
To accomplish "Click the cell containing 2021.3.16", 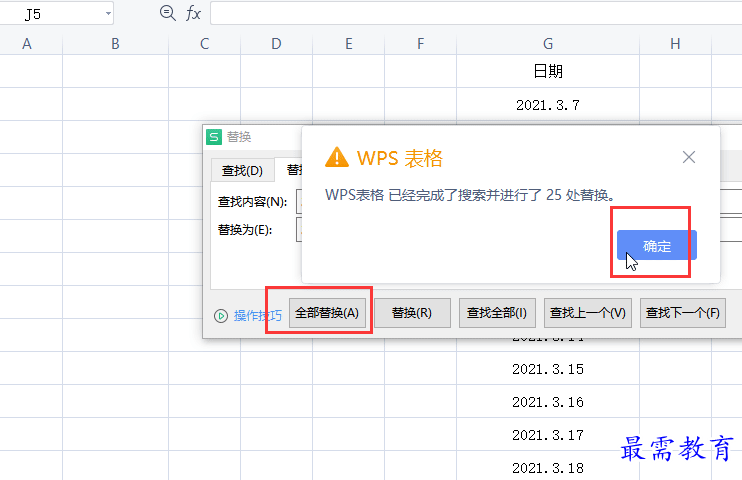I will click(x=548, y=401).
